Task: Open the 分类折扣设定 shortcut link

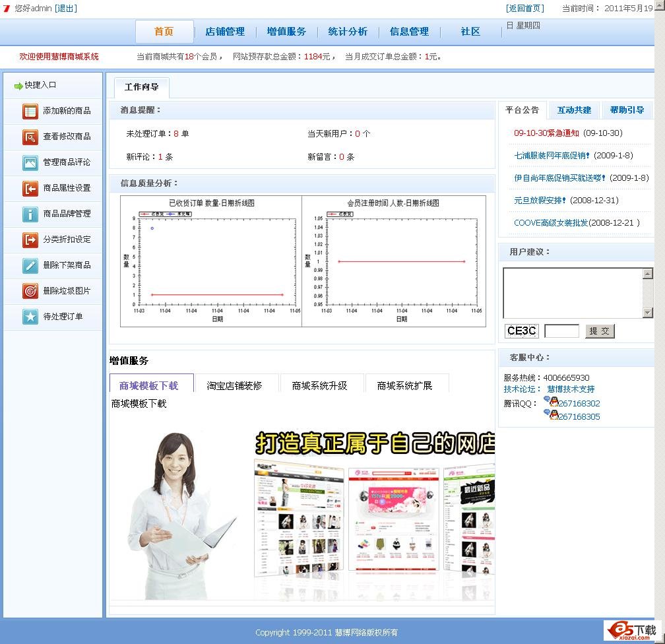Action: [67, 240]
